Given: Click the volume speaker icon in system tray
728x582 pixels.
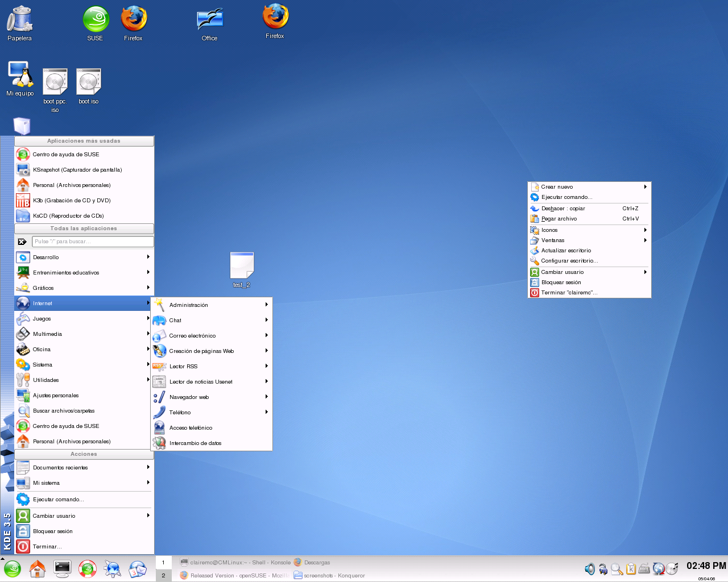Looking at the screenshot, I should click(x=590, y=568).
